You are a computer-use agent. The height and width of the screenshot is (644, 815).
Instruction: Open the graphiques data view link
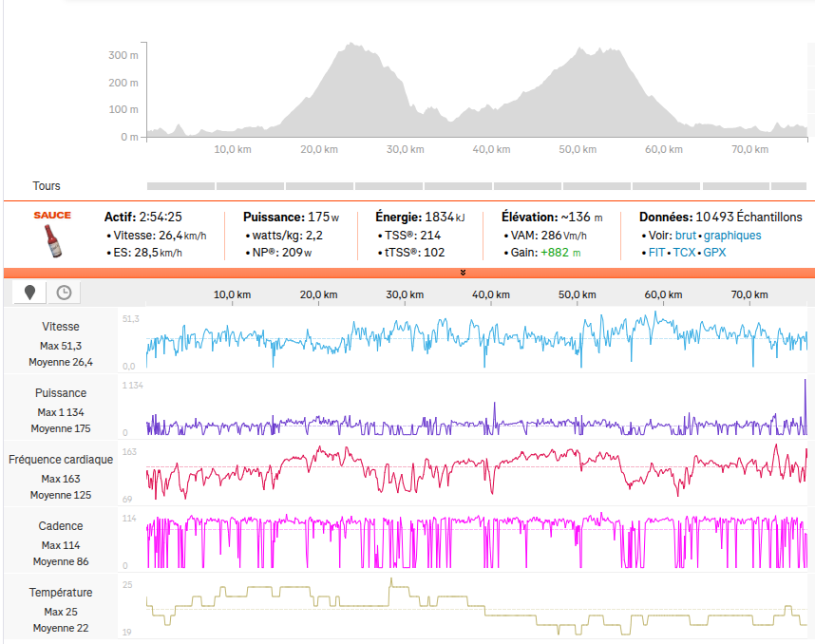point(731,236)
